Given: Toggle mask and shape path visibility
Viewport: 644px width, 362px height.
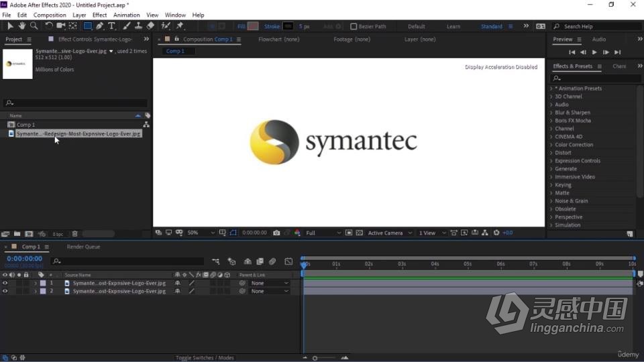Looking at the screenshot, I should tap(233, 233).
